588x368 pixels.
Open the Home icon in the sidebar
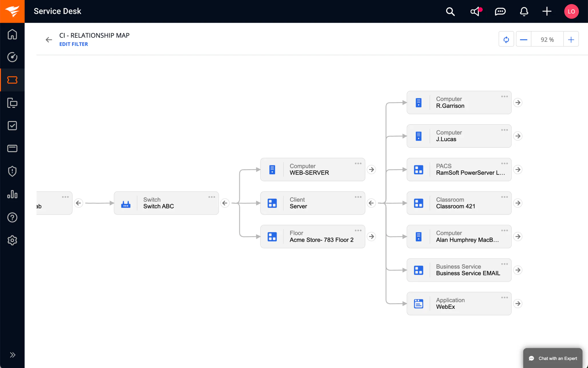(x=12, y=34)
